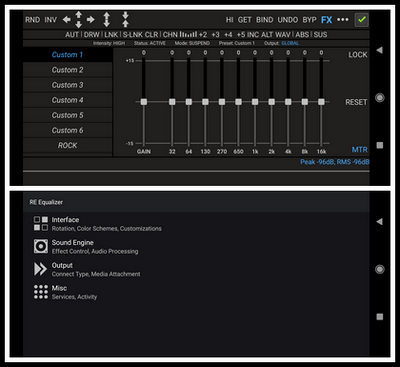400x367 pixels.
Task: Click the +4 button
Action: coord(228,35)
